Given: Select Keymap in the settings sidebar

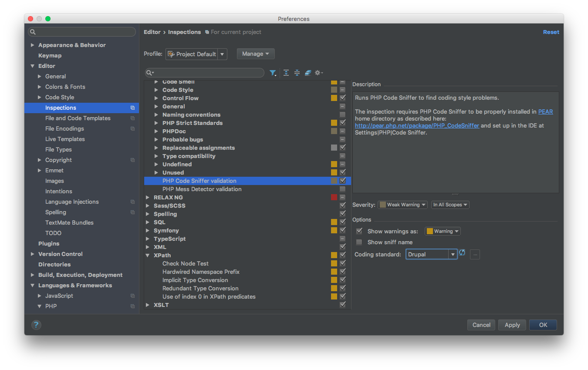Looking at the screenshot, I should click(x=50, y=56).
